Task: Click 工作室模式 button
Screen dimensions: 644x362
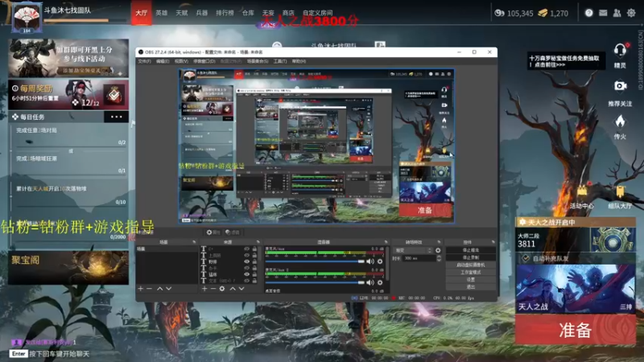Action: pyautogui.click(x=471, y=272)
